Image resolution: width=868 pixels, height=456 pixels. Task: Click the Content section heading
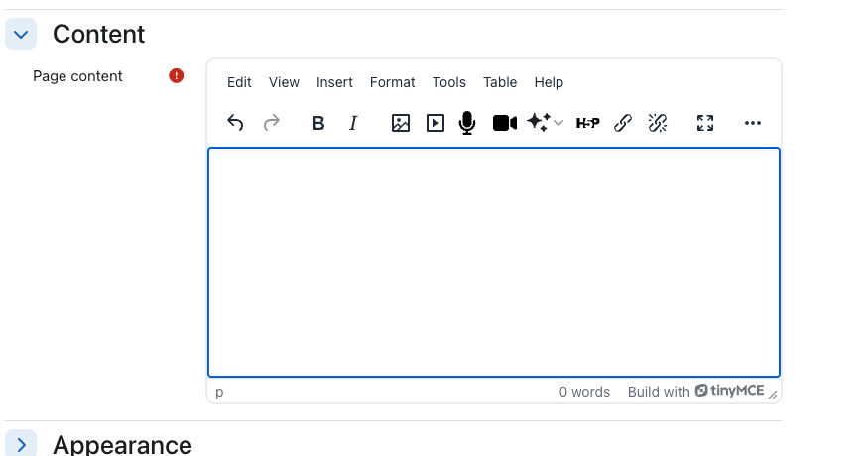[98, 35]
